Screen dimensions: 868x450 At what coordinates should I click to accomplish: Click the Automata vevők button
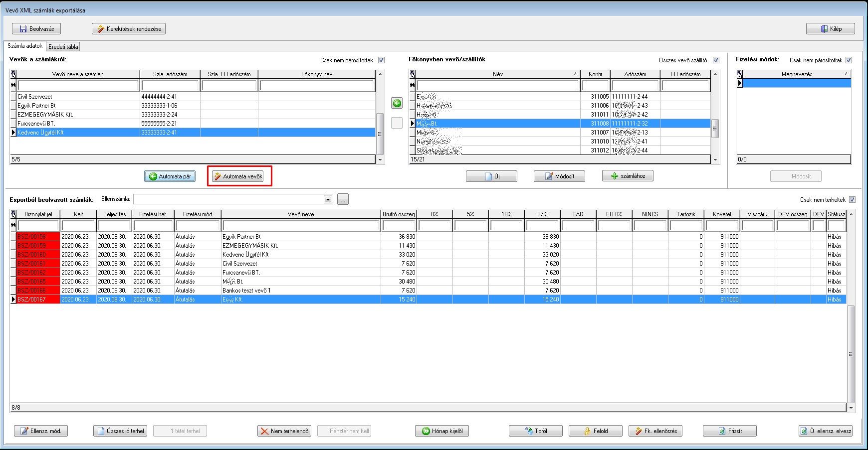238,176
